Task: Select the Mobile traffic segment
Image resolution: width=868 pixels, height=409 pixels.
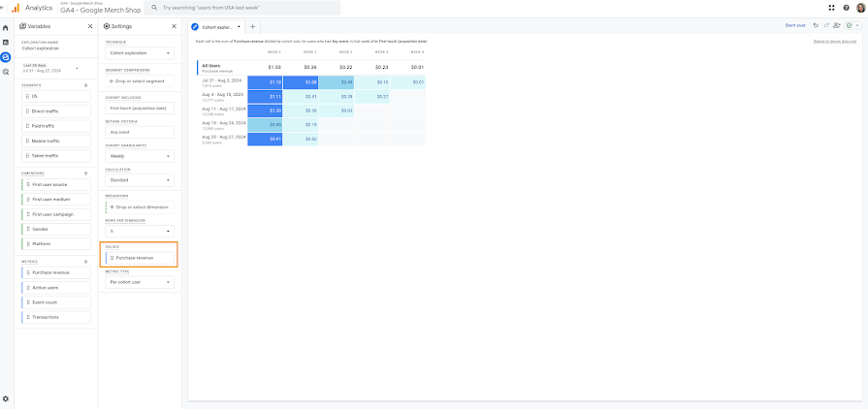Action: pos(56,142)
